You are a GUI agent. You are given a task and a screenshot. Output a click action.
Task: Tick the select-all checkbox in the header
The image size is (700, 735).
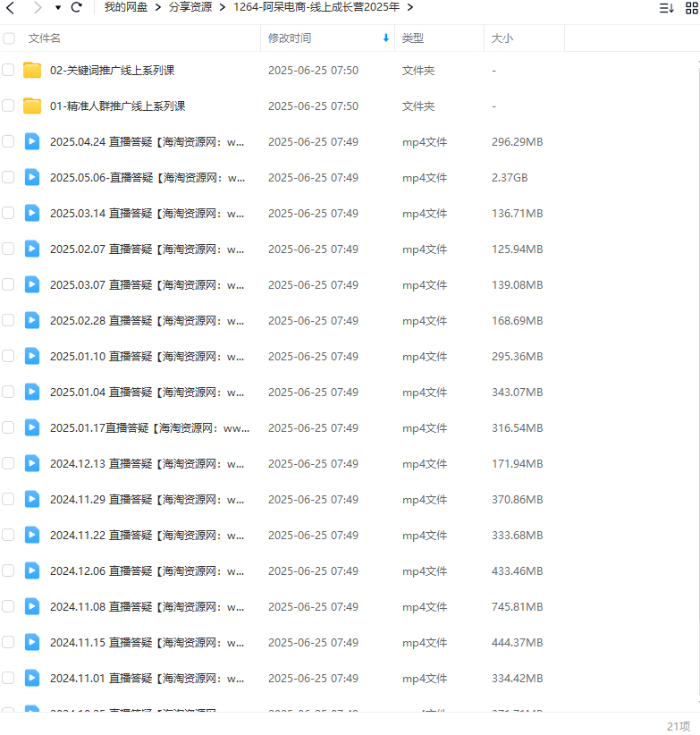tap(8, 38)
